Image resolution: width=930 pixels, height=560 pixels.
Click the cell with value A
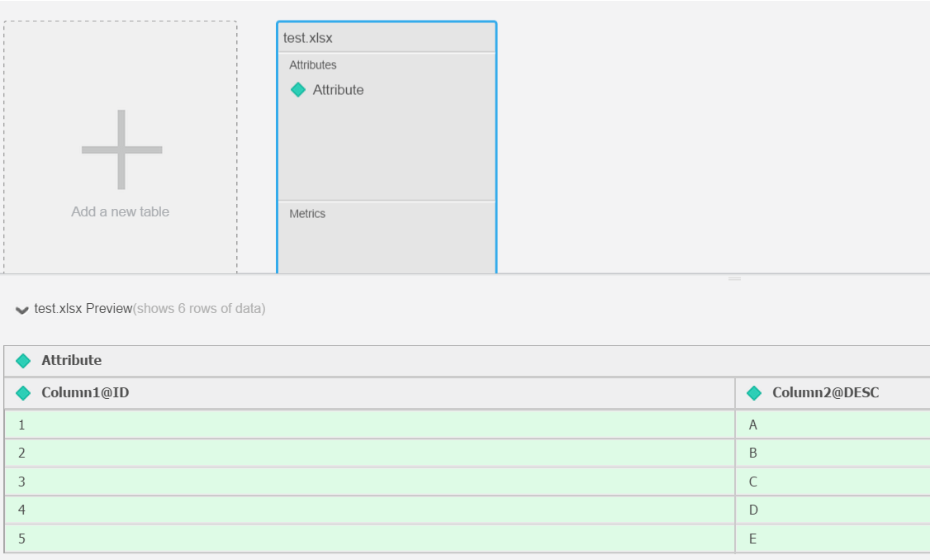[x=832, y=425]
